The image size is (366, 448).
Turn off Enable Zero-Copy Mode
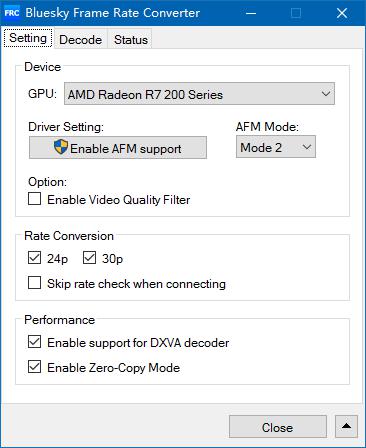click(35, 367)
